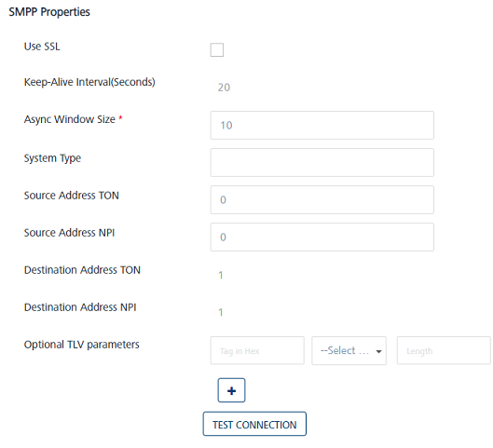Select the Source Address NPI field
The width and height of the screenshot is (493, 448).
pyautogui.click(x=322, y=237)
